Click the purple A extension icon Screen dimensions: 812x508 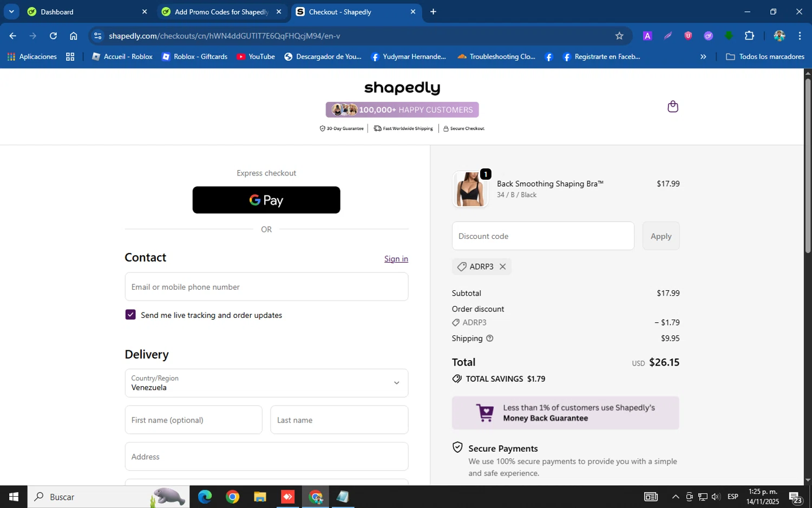pyautogui.click(x=647, y=36)
